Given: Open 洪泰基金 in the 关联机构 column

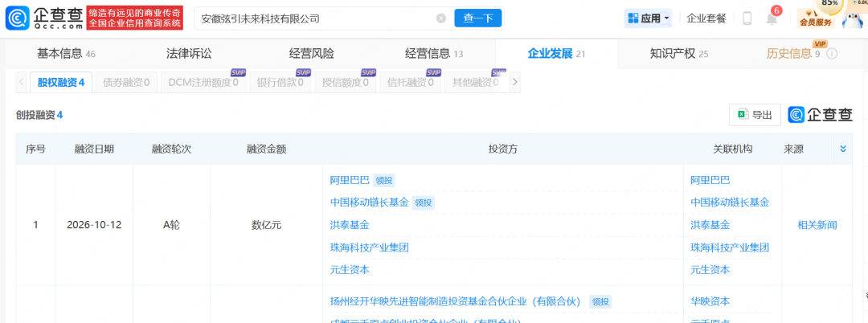Looking at the screenshot, I should (710, 225).
